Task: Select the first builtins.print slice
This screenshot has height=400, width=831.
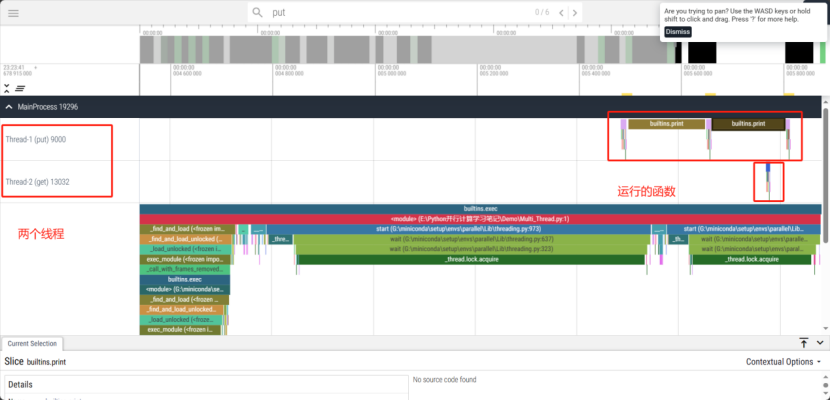Action: tap(666, 124)
